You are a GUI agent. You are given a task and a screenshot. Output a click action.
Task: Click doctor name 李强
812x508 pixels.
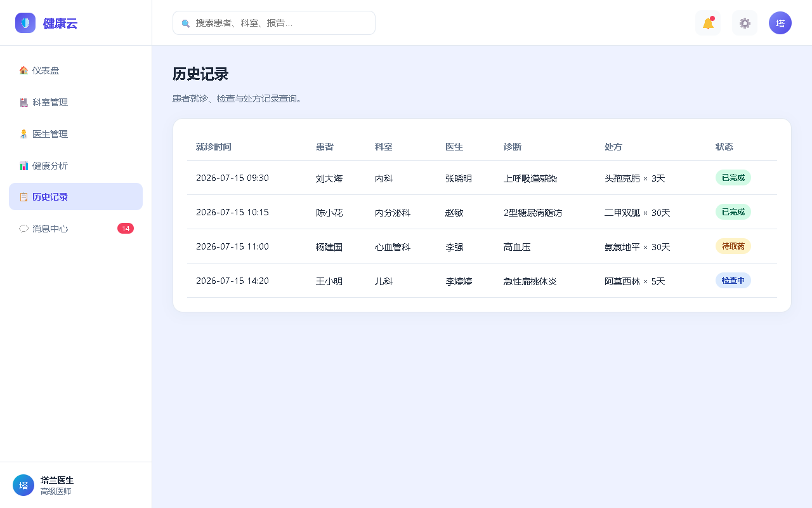pyautogui.click(x=454, y=247)
